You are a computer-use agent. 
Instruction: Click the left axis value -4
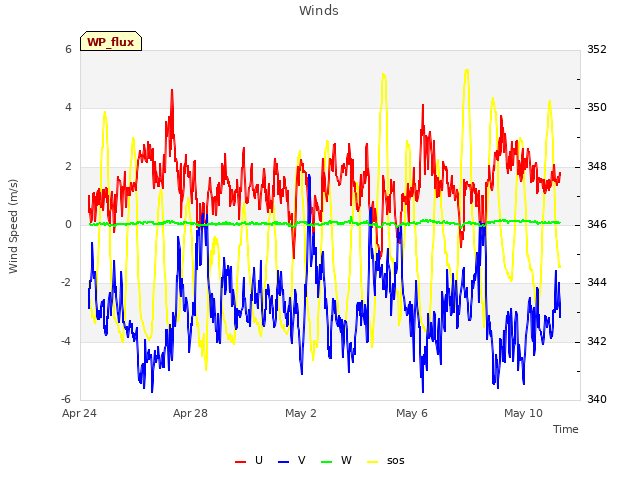pos(67,341)
